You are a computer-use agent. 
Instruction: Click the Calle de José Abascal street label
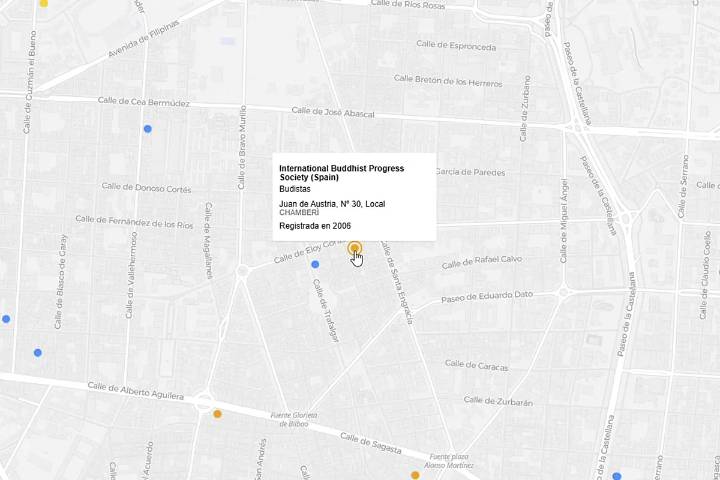coord(332,113)
